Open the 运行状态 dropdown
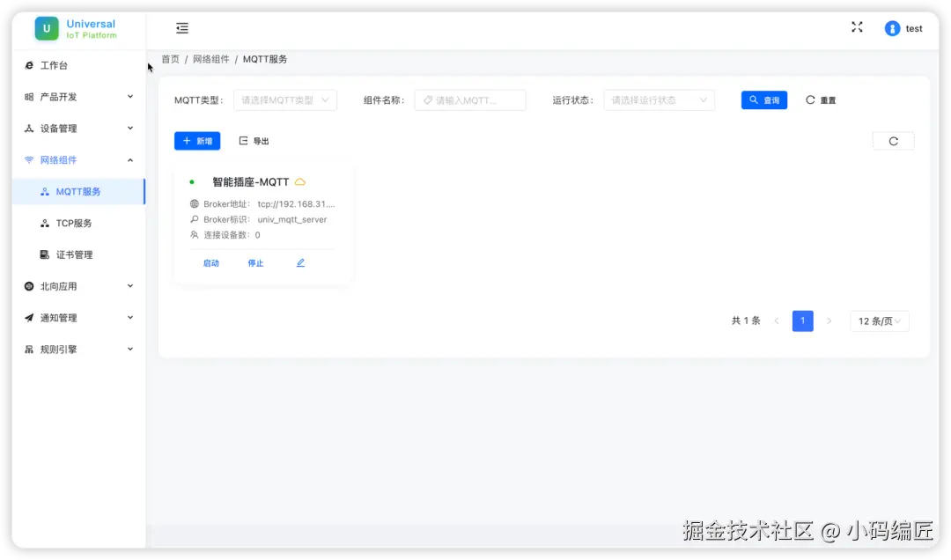Screen dimensions: 951x560 (659, 100)
